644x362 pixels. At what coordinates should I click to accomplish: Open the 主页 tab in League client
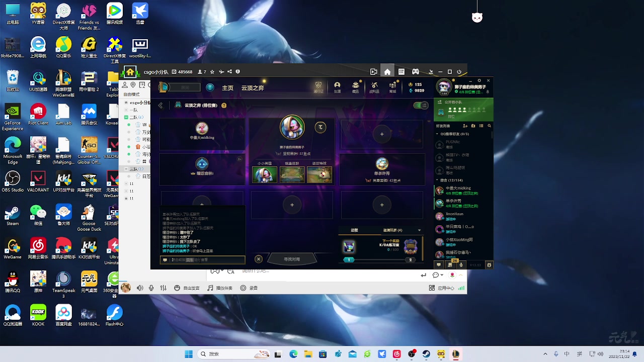pyautogui.click(x=228, y=88)
